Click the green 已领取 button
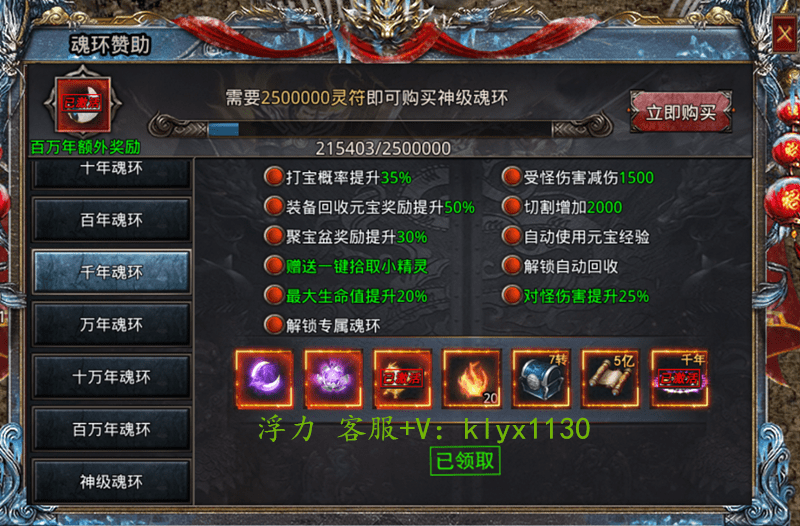This screenshot has width=800, height=526. click(465, 461)
